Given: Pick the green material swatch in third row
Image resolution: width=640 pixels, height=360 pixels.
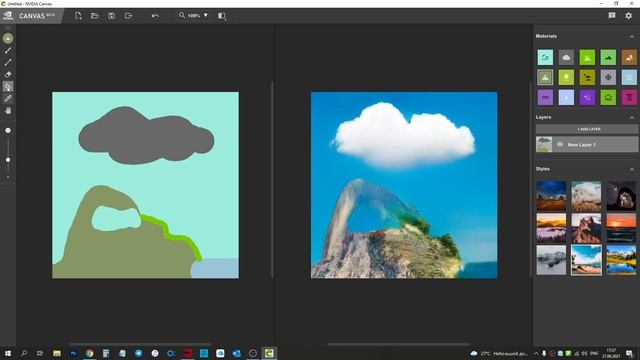Looking at the screenshot, I should coord(608,98).
